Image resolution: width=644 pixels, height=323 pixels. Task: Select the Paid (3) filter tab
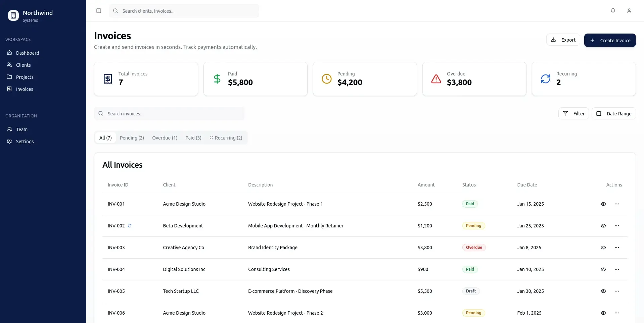(193, 138)
